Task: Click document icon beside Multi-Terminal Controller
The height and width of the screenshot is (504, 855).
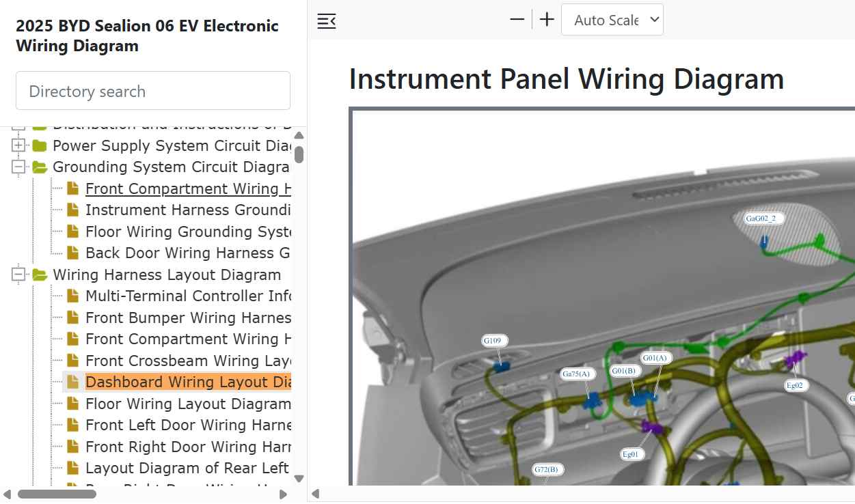Action: tap(72, 296)
